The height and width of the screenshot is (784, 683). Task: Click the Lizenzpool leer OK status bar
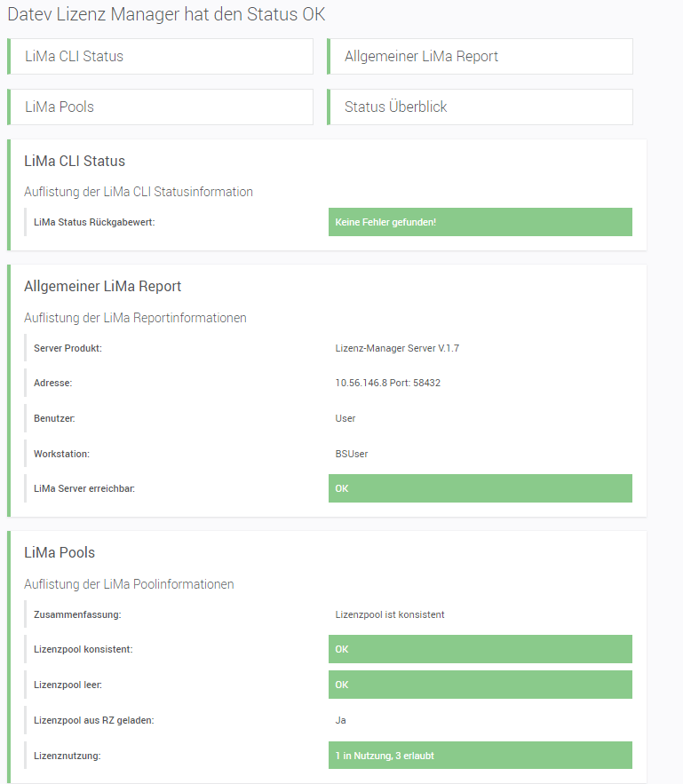click(x=480, y=685)
